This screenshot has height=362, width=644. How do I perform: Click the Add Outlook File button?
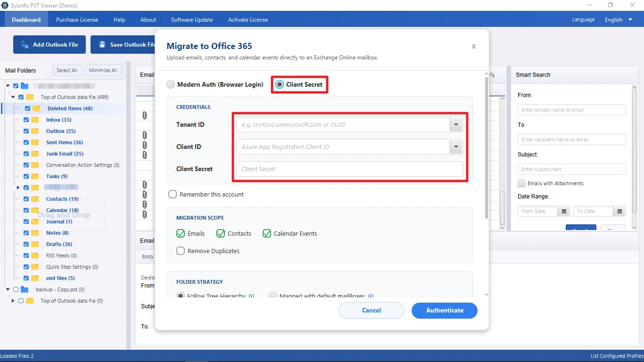(50, 45)
